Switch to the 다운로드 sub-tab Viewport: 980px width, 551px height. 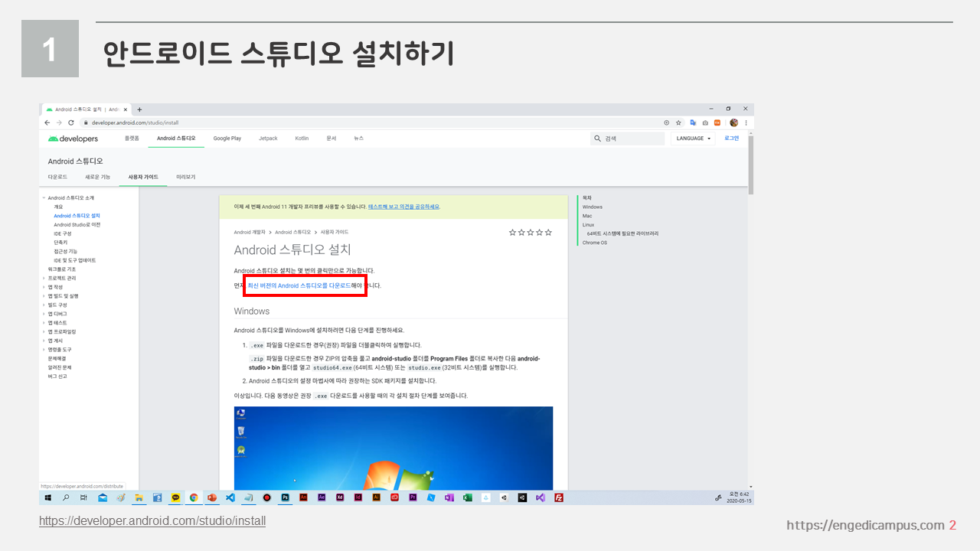(x=57, y=177)
